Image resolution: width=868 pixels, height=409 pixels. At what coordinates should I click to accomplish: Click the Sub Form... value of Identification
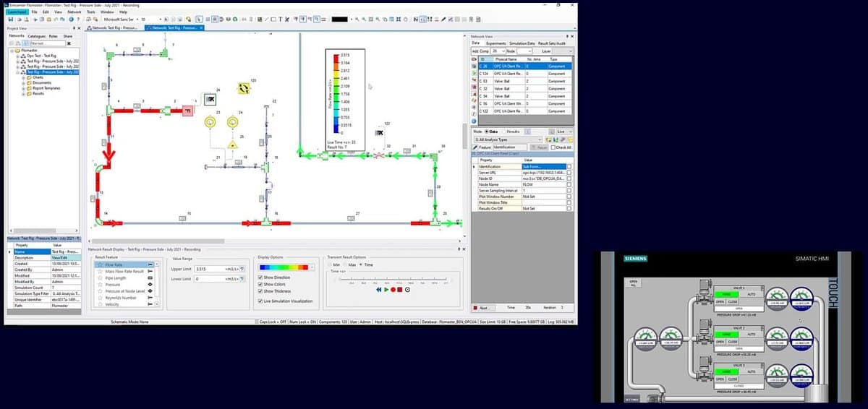point(543,166)
